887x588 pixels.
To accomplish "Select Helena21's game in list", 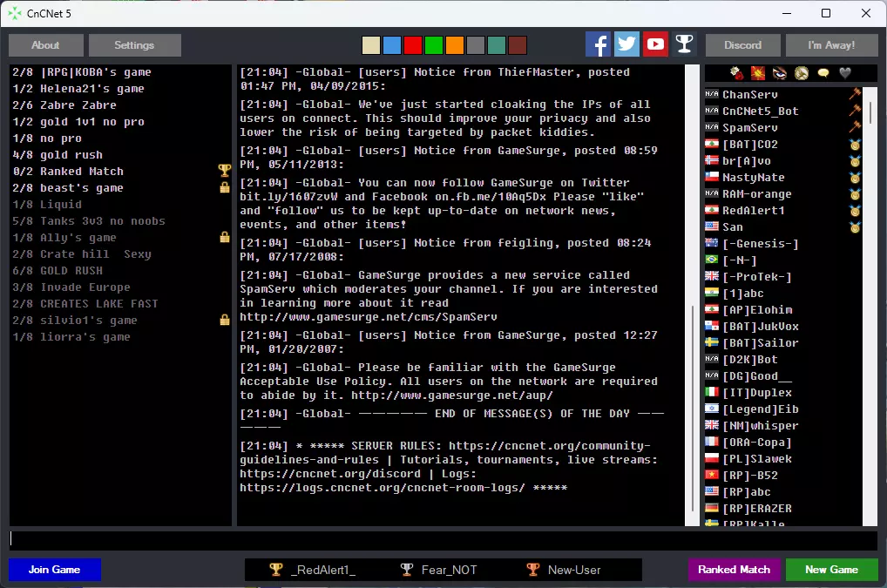I will [x=120, y=89].
